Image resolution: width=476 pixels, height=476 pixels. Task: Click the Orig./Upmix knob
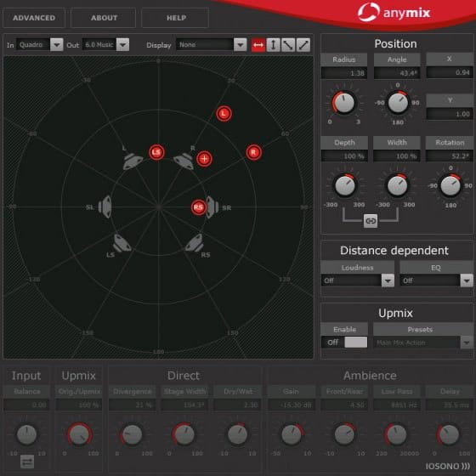point(79,434)
